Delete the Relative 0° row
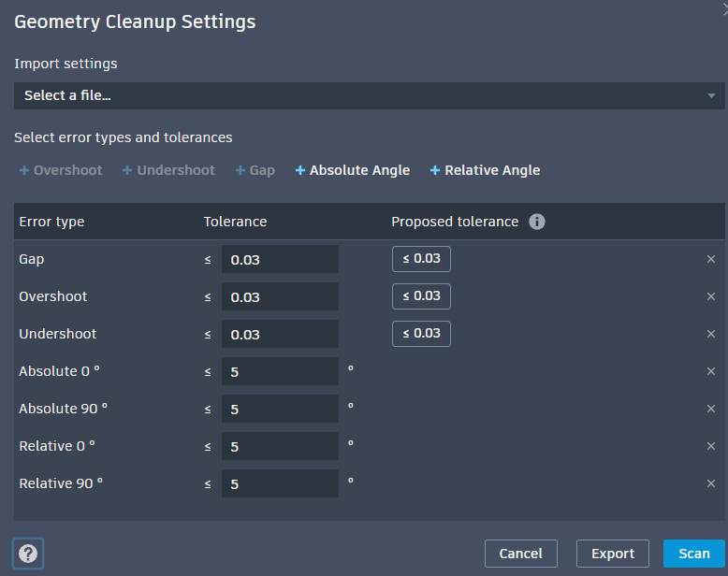The height and width of the screenshot is (576, 728). point(711,446)
